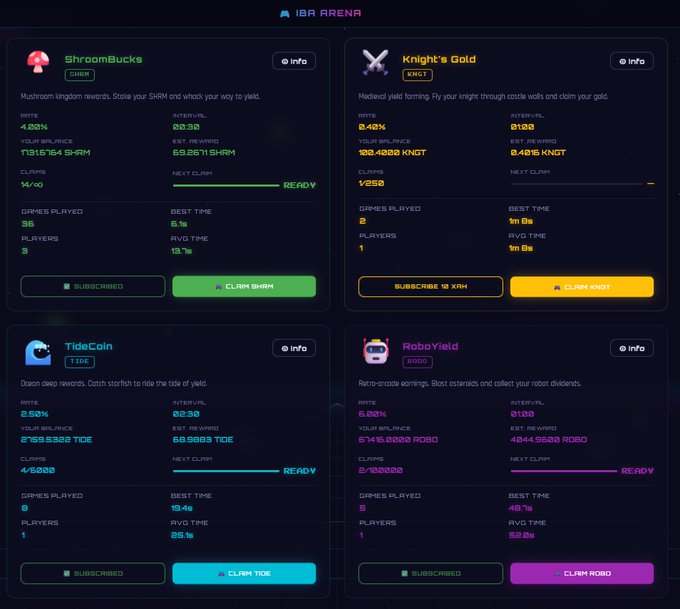Click the 69.2671 SHRM estimated reward
Screen dimensions: 680x609
[x=204, y=153]
